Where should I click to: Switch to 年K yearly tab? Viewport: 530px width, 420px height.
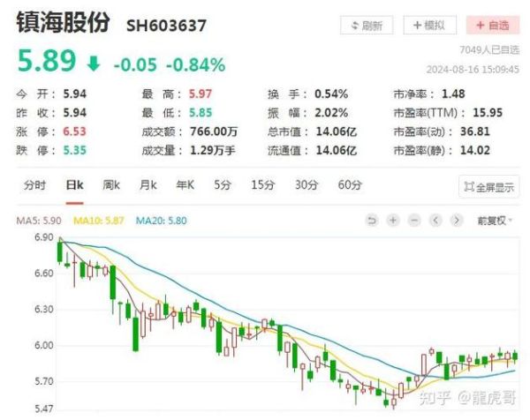point(185,185)
